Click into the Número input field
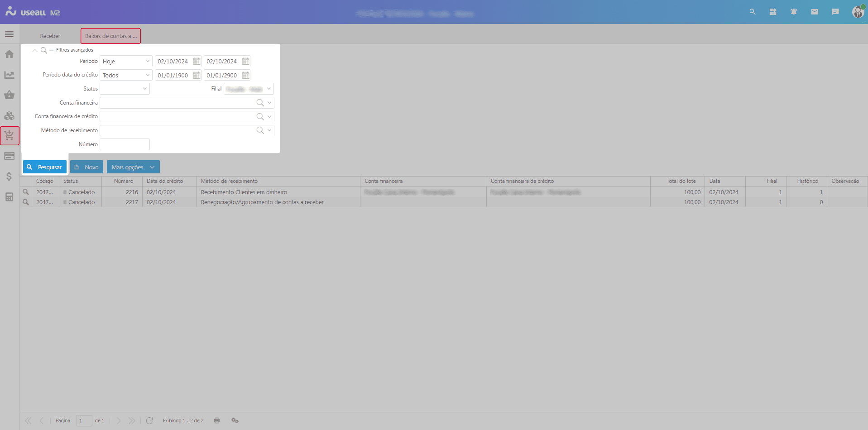Screen dimensions: 868x430 coord(125,144)
